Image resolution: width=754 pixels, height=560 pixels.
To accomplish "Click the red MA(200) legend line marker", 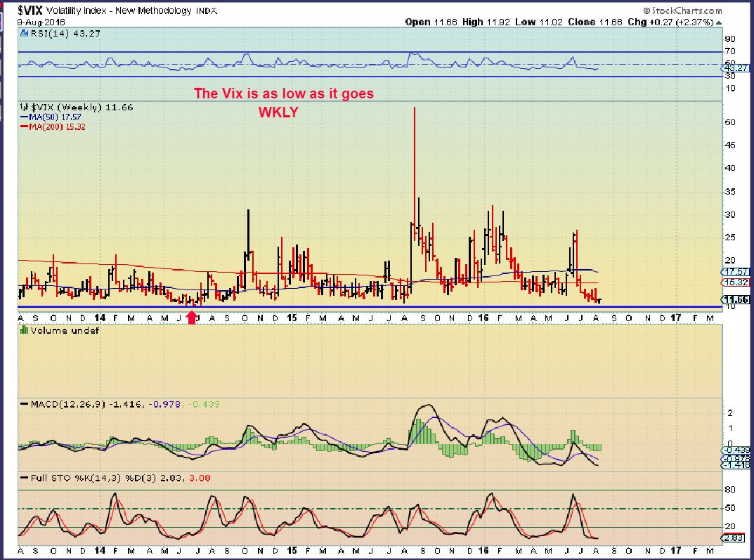I will 24,127.
